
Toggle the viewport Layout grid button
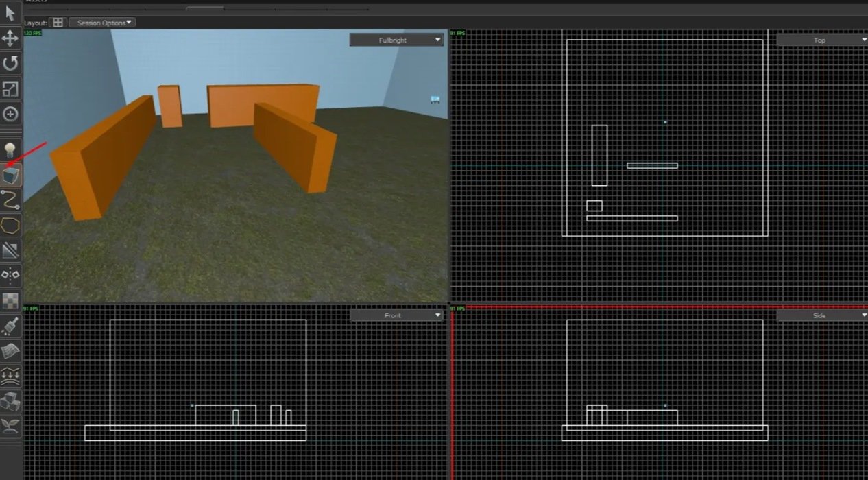click(x=58, y=23)
